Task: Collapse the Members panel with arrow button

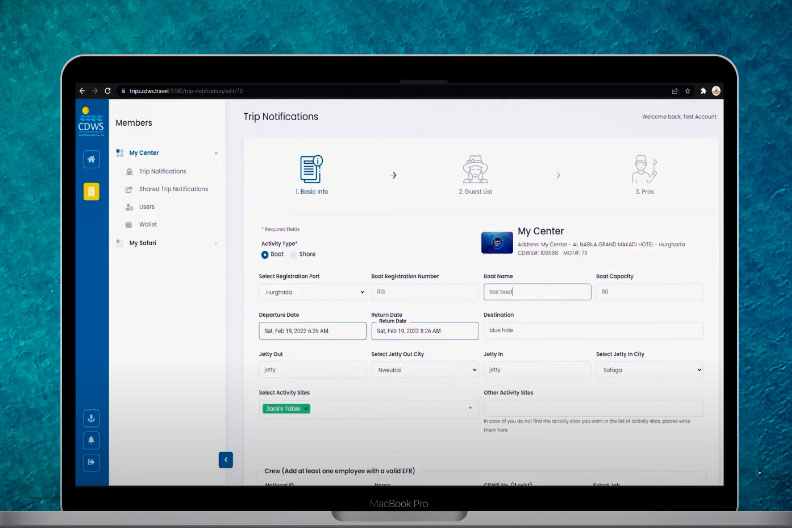Action: [x=225, y=459]
